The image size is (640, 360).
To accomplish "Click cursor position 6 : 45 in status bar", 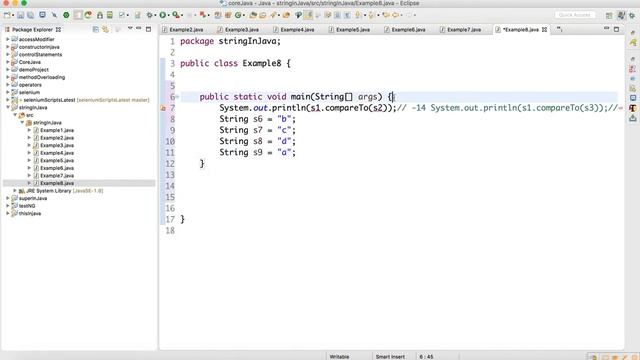I will (426, 357).
